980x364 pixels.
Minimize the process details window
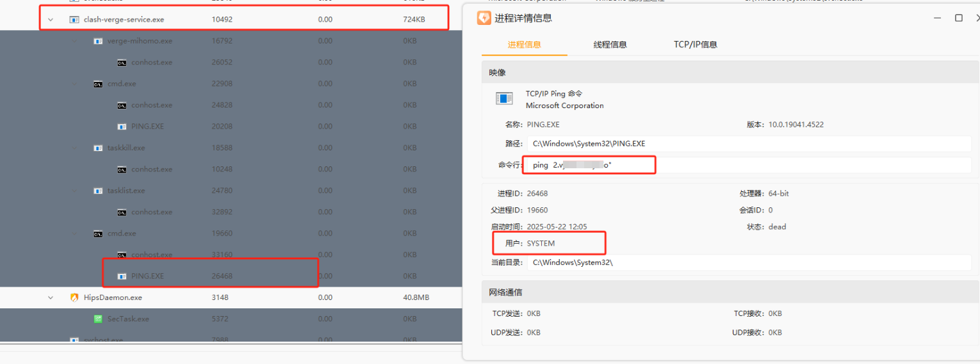pos(938,18)
